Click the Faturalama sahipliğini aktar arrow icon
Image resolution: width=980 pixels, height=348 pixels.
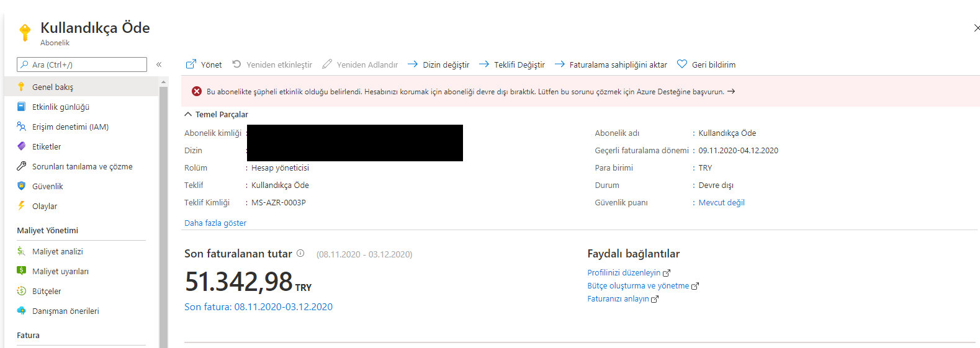(x=559, y=64)
